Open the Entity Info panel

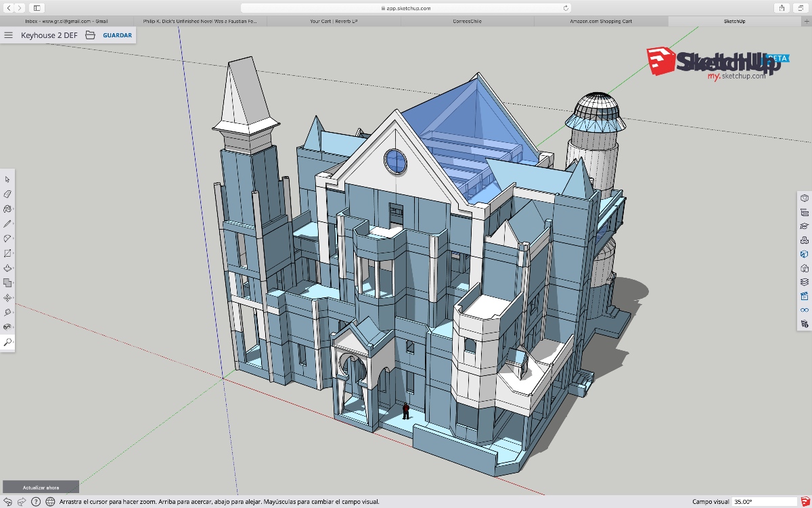tap(805, 198)
